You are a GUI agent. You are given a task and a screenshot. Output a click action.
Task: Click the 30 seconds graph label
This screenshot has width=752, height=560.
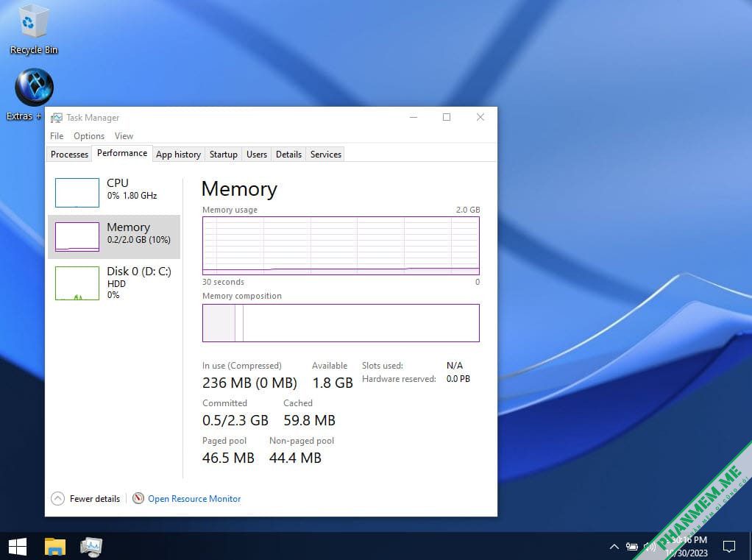(x=223, y=282)
